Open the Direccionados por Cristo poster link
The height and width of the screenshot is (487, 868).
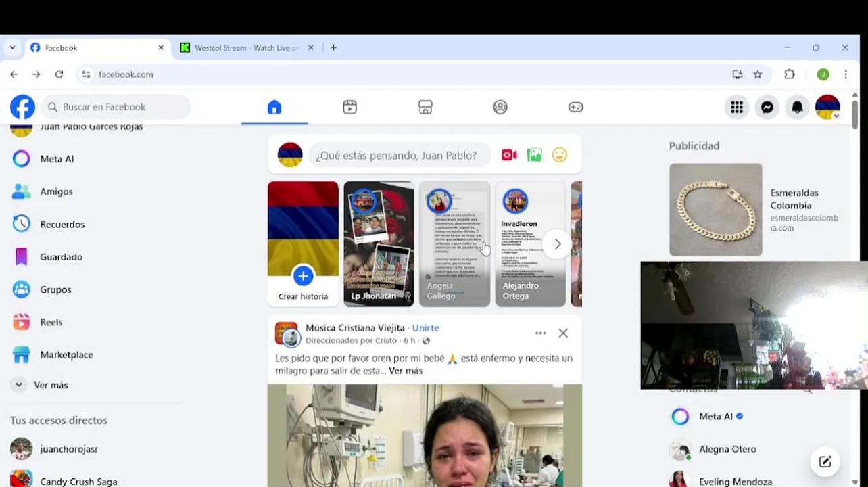351,340
